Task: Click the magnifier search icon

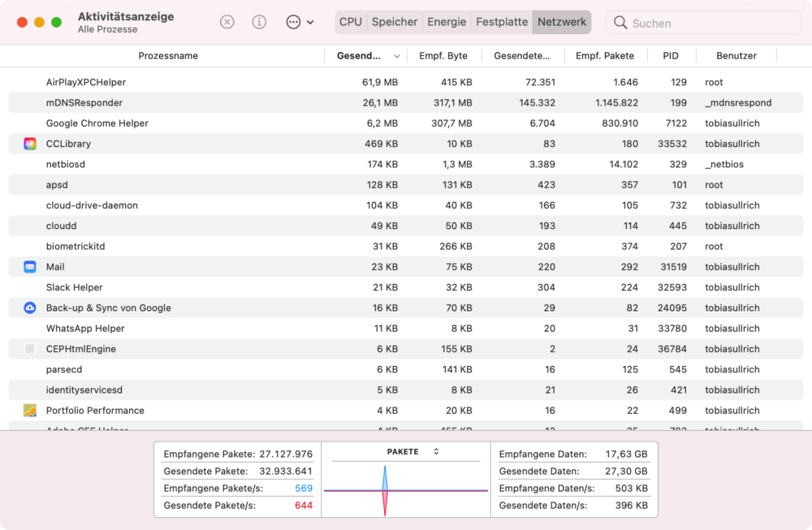Action: [620, 22]
